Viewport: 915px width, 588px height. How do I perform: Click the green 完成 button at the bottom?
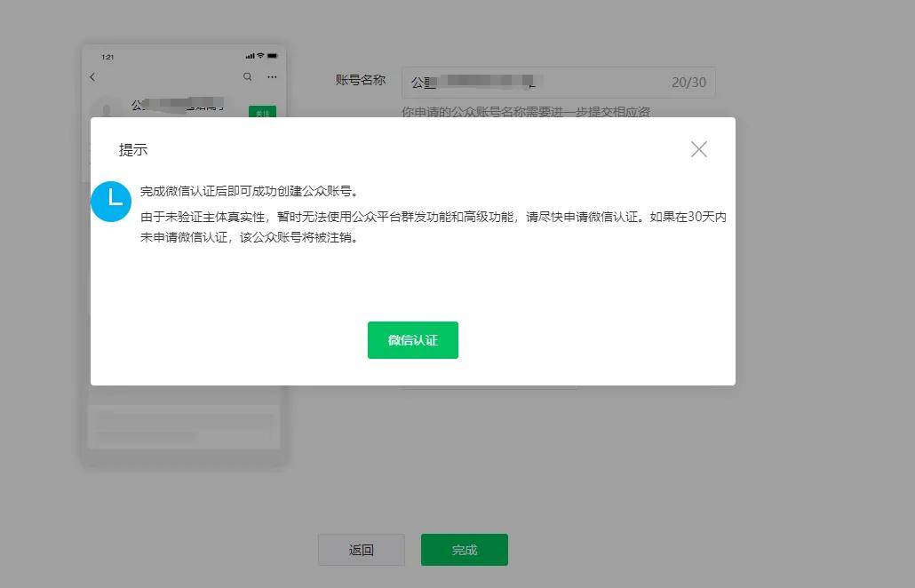tap(465, 550)
